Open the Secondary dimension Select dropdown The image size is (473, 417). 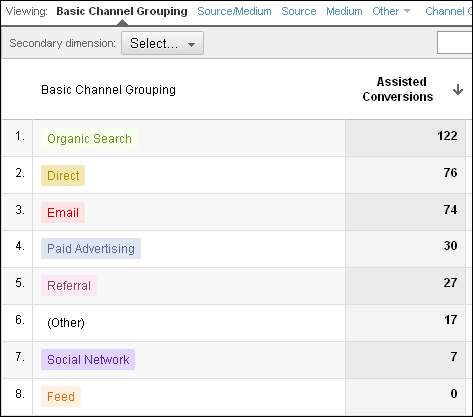[162, 43]
